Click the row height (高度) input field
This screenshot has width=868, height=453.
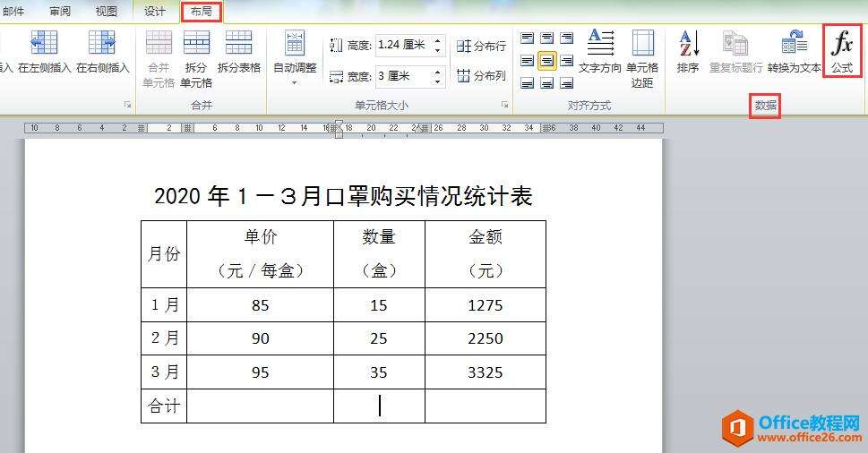[404, 46]
